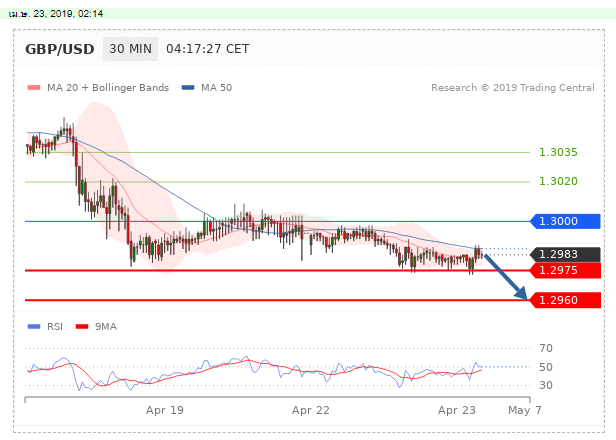The width and height of the screenshot is (616, 440).
Task: Click the red 1.2960 support price tag
Action: (565, 300)
